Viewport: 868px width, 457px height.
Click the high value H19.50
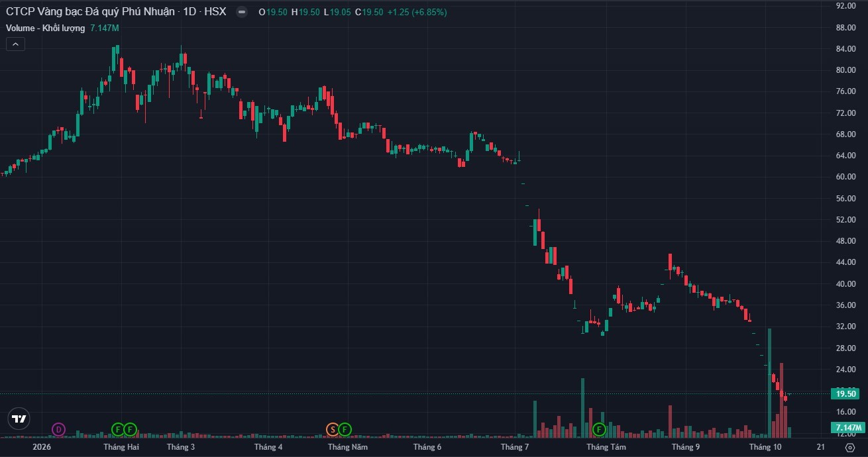(305, 12)
